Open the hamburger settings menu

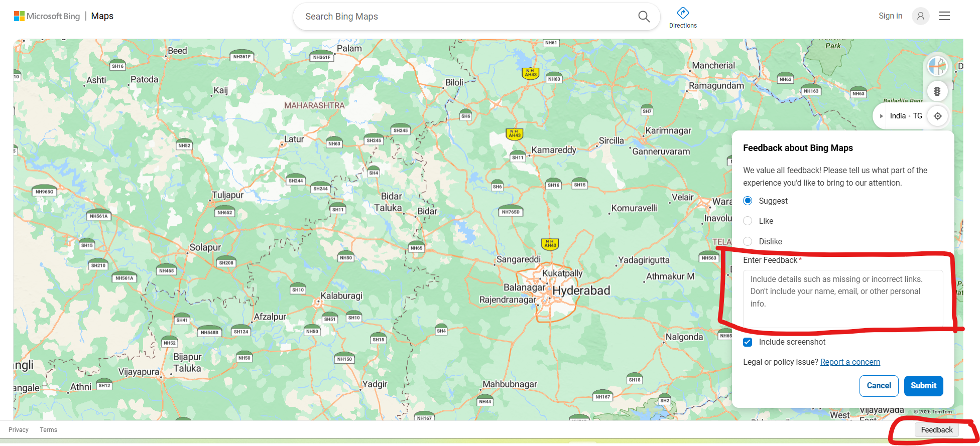point(944,16)
